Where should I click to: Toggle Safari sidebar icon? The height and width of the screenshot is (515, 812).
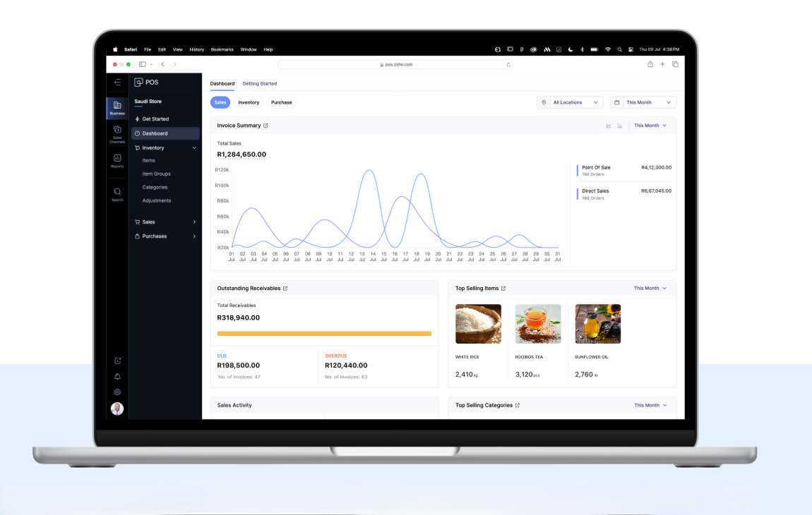142,64
